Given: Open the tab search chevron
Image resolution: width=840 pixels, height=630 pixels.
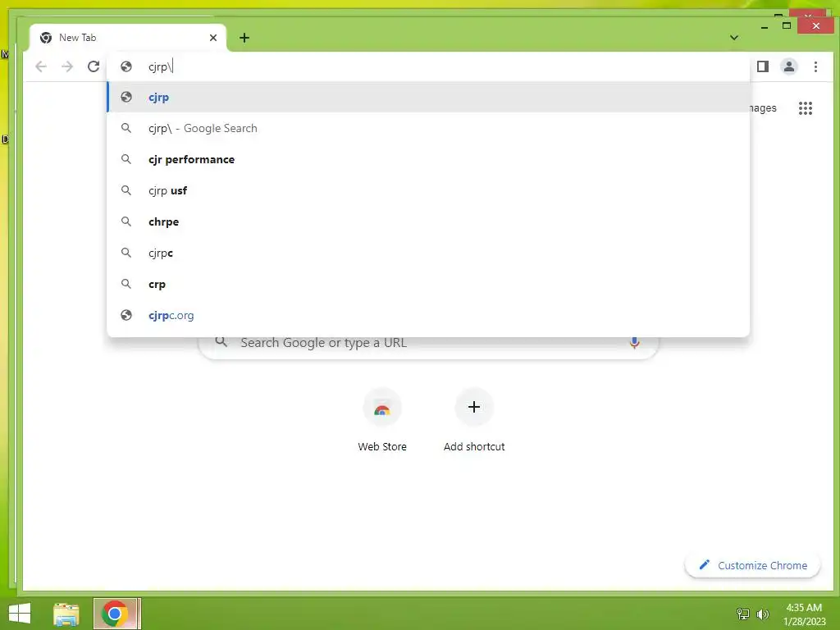Looking at the screenshot, I should point(734,38).
